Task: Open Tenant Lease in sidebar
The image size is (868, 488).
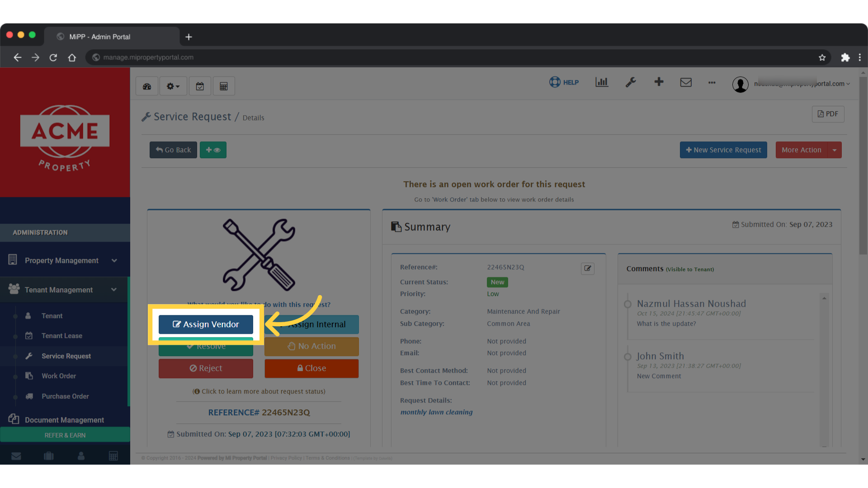Action: click(x=62, y=336)
